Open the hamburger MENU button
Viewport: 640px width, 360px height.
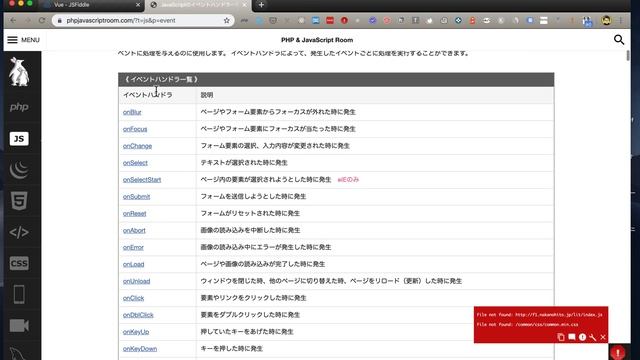point(23,40)
